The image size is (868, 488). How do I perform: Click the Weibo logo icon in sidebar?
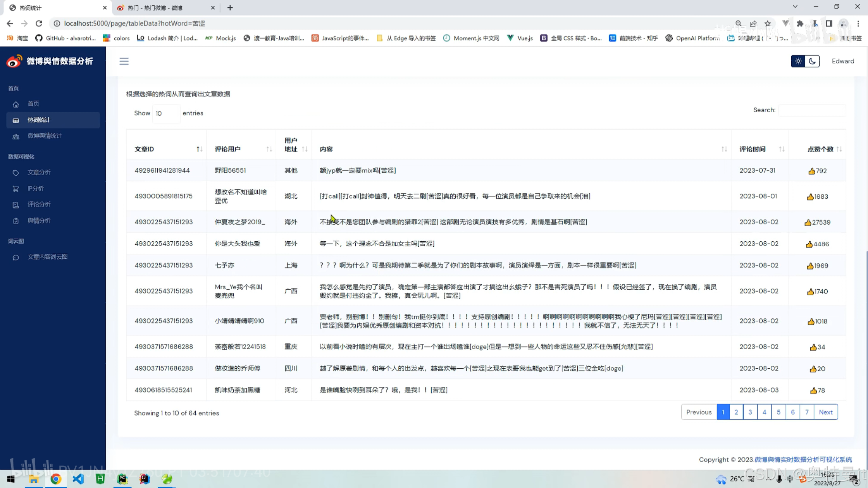click(14, 61)
